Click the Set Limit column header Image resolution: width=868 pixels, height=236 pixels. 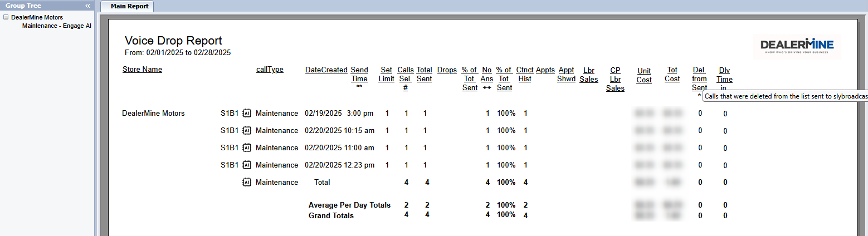pyautogui.click(x=387, y=74)
